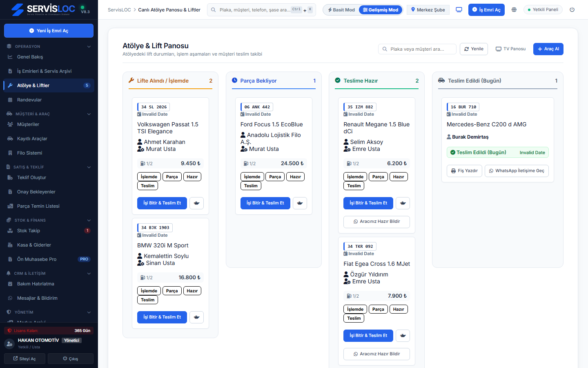Image resolution: width=588 pixels, height=368 pixels.
Task: Click the icon button on the Fiat Egea card
Action: coord(403,336)
